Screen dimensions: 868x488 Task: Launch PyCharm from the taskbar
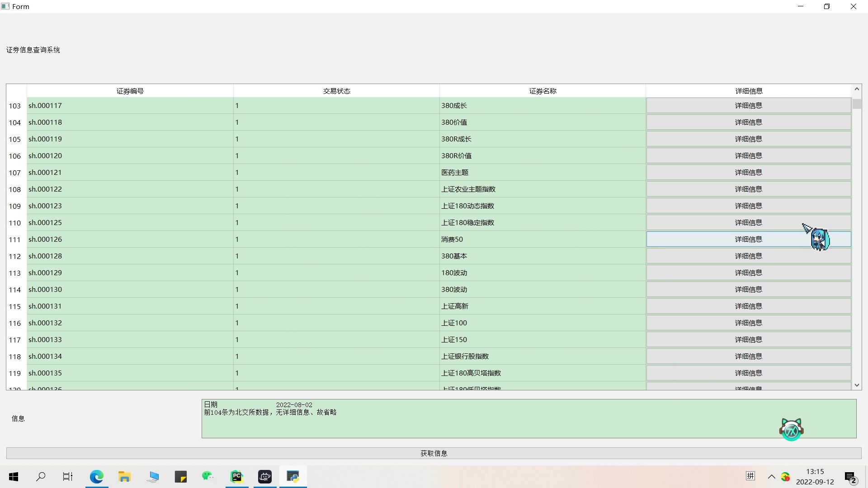pos(236,477)
